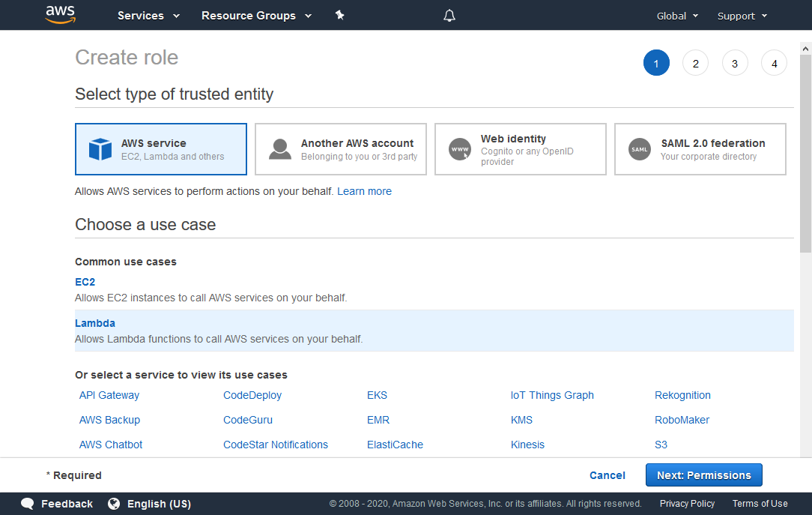Screen dimensions: 812x515
Task: Expand the Resource Groups menu
Action: coord(256,16)
